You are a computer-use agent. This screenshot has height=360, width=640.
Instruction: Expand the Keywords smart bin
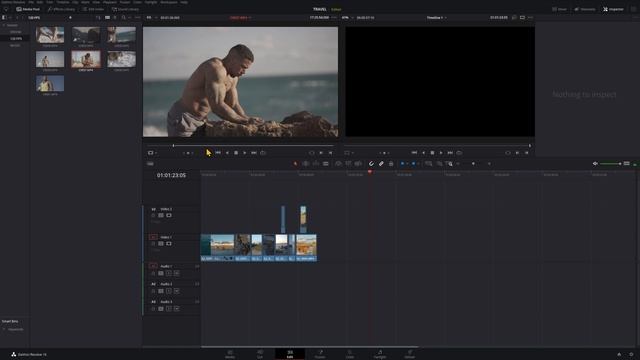click(4, 329)
